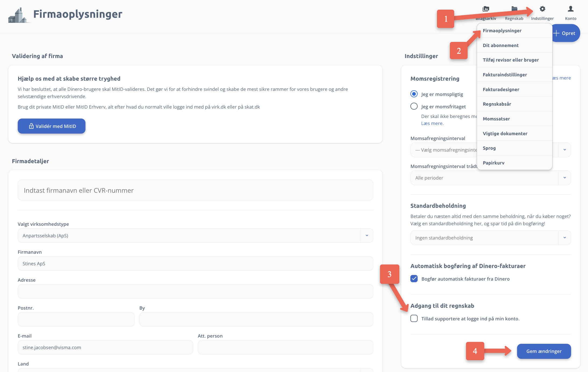Screen dimensions: 588x372
Task: Open the Regnskab folder icon
Action: 514,9
